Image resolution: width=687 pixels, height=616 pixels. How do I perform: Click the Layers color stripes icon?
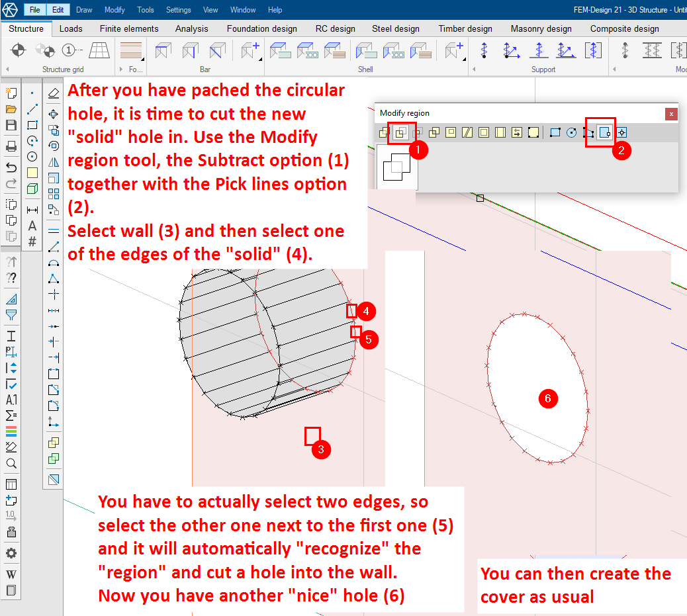(x=11, y=431)
